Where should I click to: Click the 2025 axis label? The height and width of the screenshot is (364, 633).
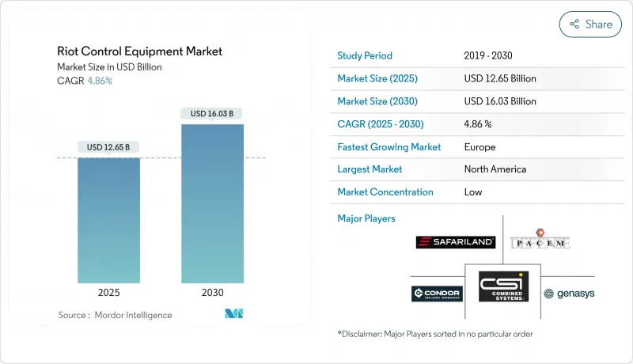[108, 293]
